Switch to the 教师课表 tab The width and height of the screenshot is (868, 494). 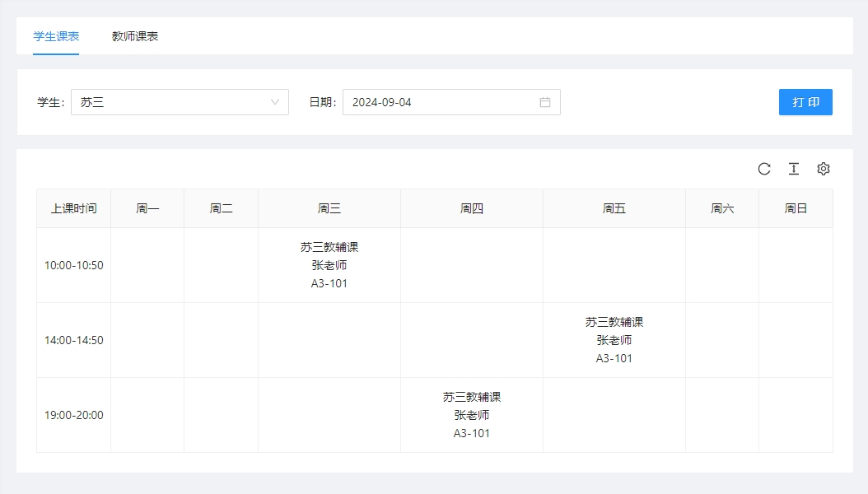135,36
